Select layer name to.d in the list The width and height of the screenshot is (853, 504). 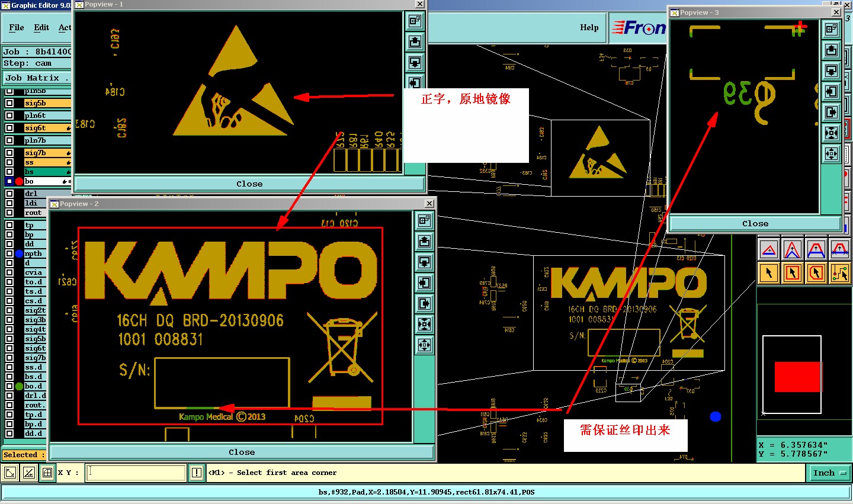(35, 282)
